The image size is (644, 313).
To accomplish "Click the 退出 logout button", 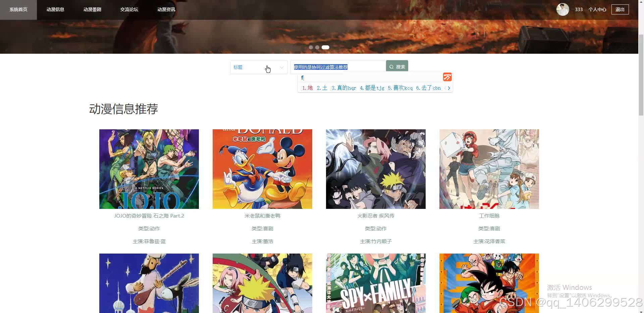I will [620, 9].
